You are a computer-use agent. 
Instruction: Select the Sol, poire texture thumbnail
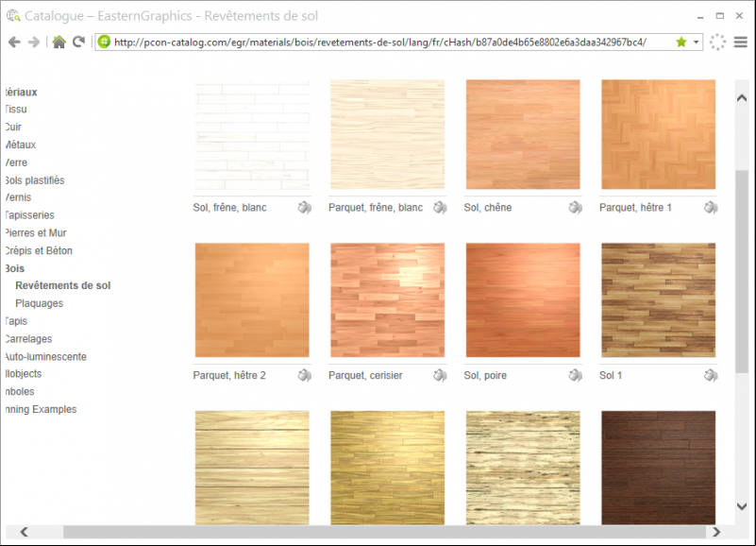coord(523,300)
